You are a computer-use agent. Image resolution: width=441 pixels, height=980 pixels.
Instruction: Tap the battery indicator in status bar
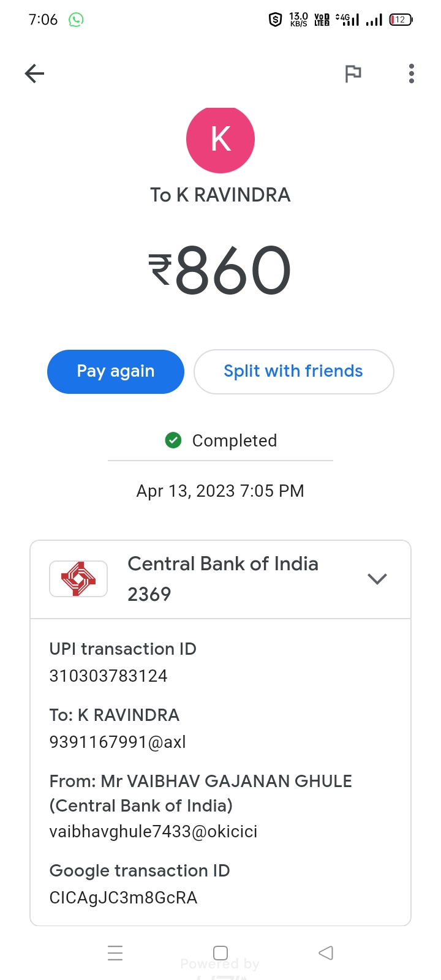pos(401,20)
